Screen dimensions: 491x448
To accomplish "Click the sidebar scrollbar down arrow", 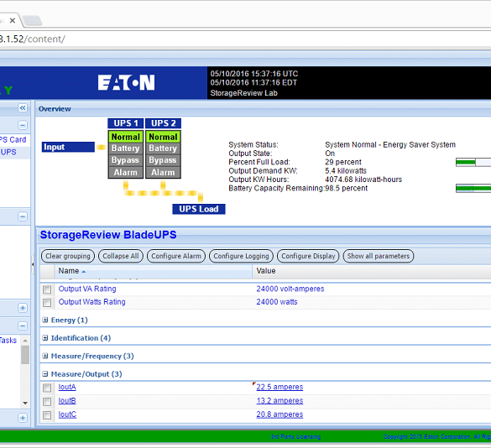I will coord(25,403).
